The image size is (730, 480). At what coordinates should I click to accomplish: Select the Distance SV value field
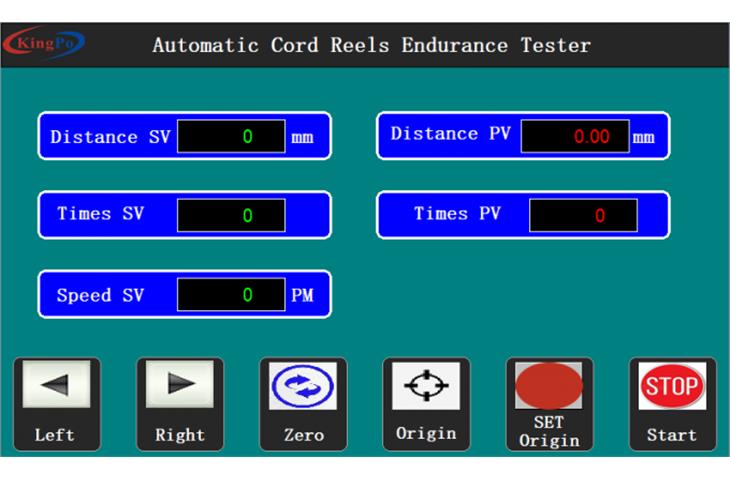point(231,137)
